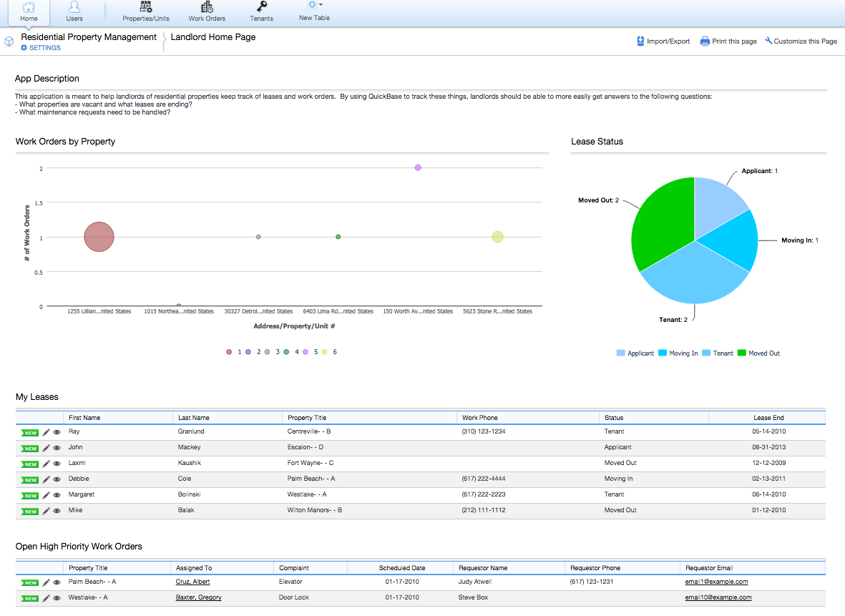Click email1@example.com link
The image size is (845, 616).
[x=716, y=582]
